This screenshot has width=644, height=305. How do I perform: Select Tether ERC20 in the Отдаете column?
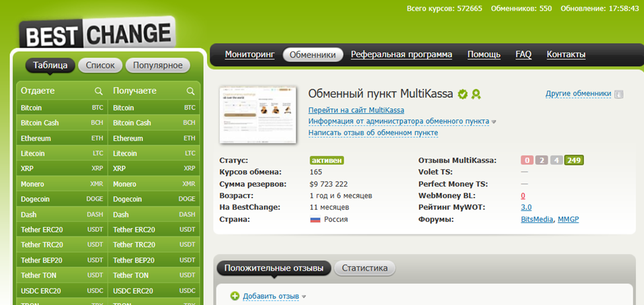click(x=61, y=230)
